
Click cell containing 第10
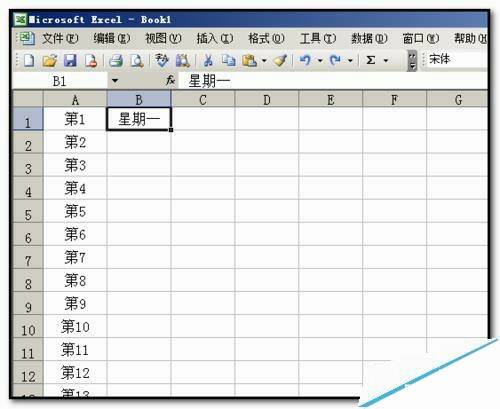click(x=75, y=326)
